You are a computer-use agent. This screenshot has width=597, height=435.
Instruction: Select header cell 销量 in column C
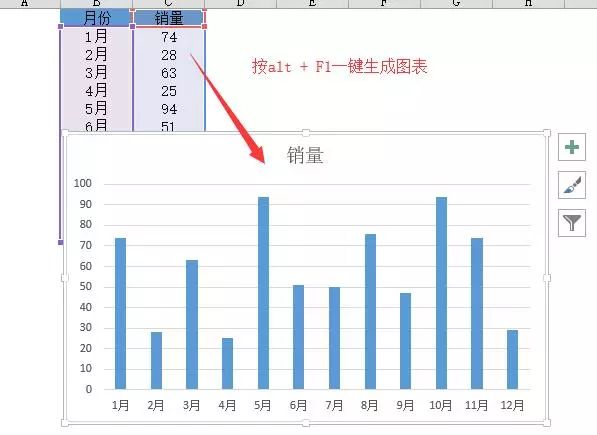169,18
